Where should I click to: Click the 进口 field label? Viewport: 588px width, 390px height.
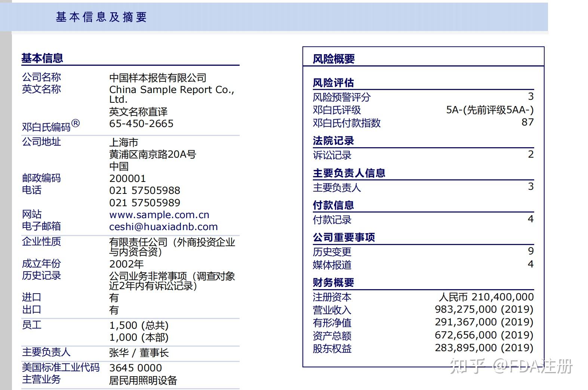32,297
